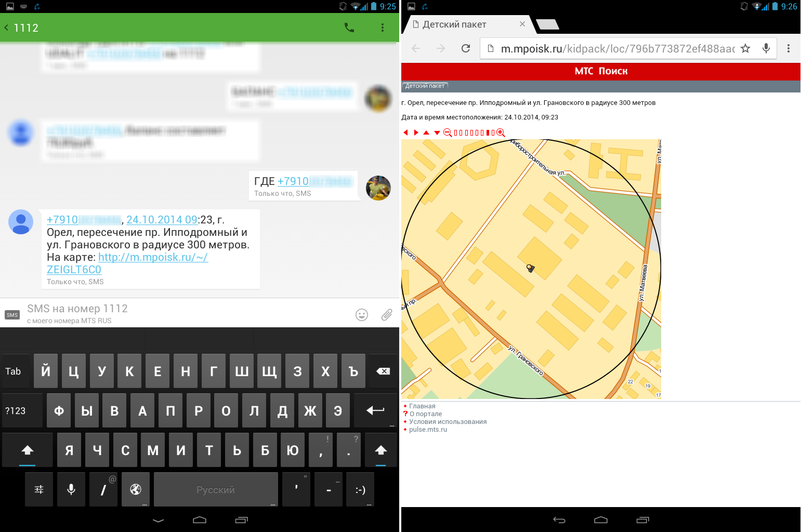Tap the 24.10.2014 09 date link
The width and height of the screenshot is (801, 532).
[x=162, y=220]
